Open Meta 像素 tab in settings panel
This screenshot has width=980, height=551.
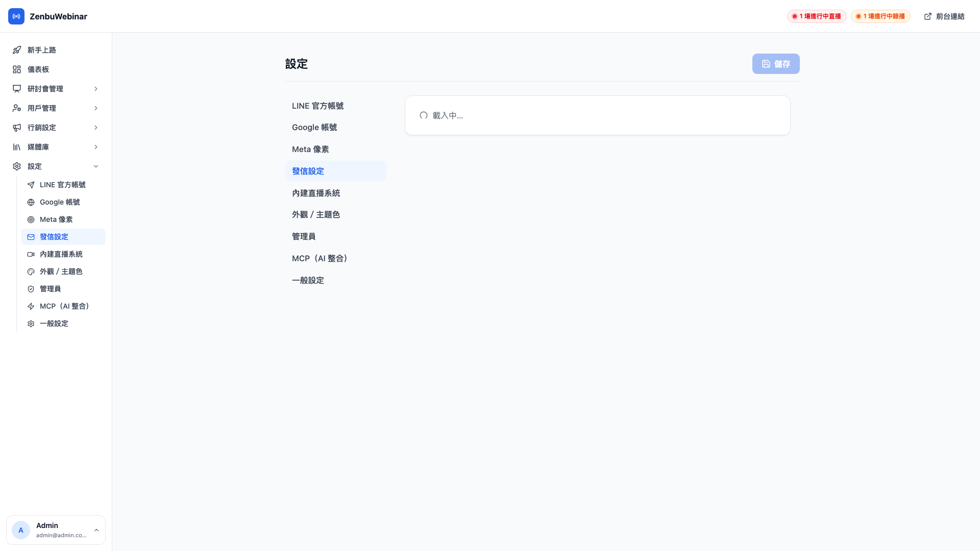tap(336, 149)
